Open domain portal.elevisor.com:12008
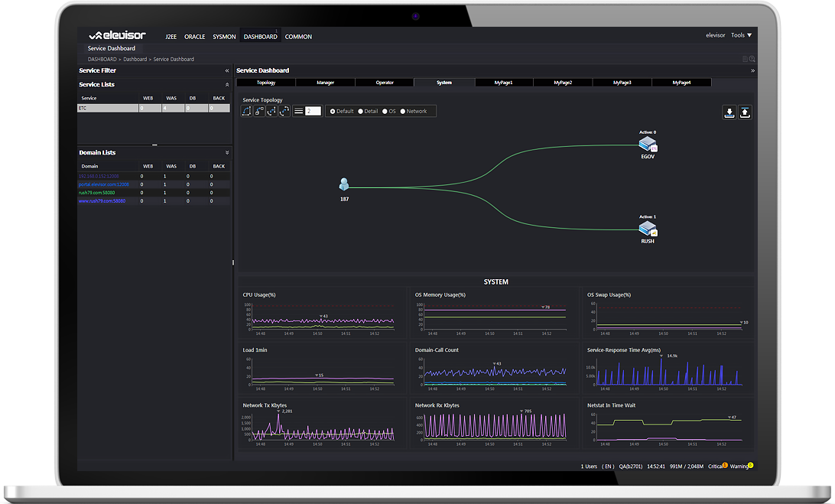 (x=103, y=184)
